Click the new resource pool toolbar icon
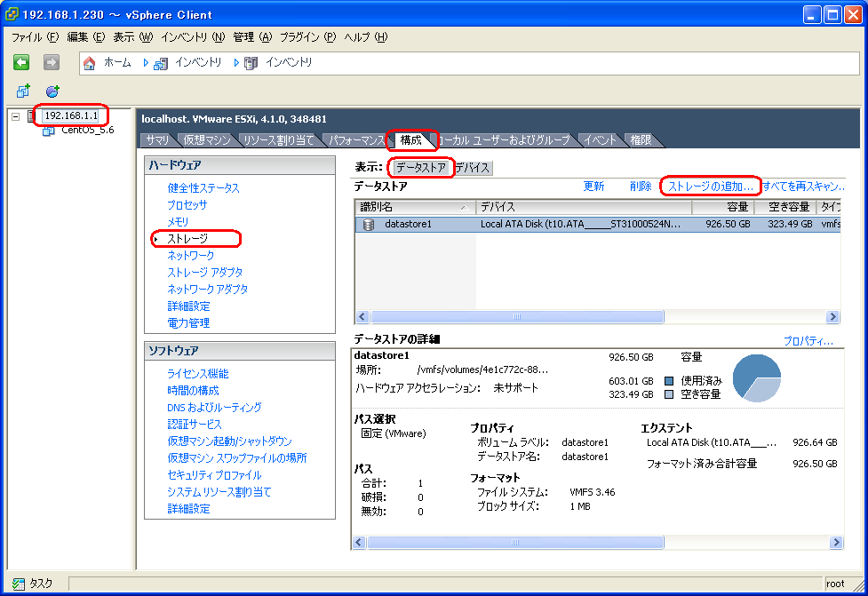The width and height of the screenshot is (868, 596). 52,91
